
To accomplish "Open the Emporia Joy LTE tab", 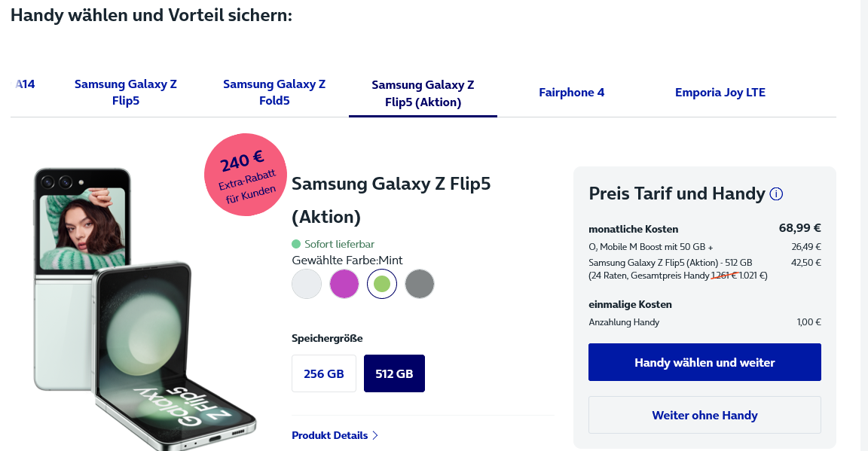I will pyautogui.click(x=720, y=93).
